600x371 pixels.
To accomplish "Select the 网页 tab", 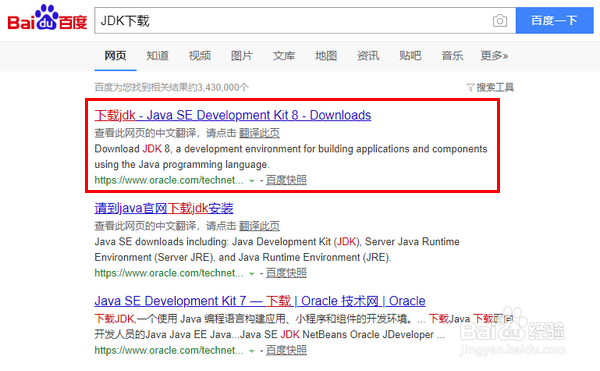I will [115, 56].
